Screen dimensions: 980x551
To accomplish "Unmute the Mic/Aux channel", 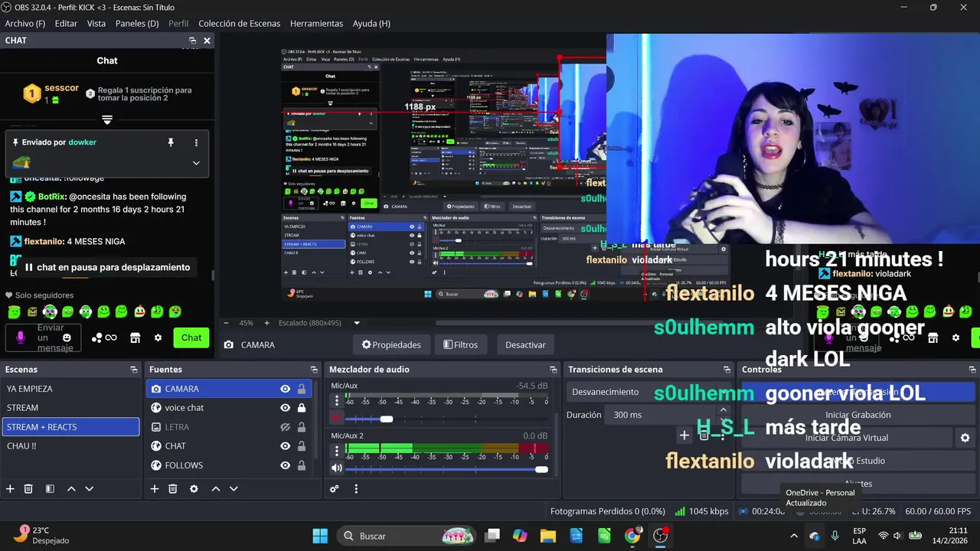I will pyautogui.click(x=336, y=418).
